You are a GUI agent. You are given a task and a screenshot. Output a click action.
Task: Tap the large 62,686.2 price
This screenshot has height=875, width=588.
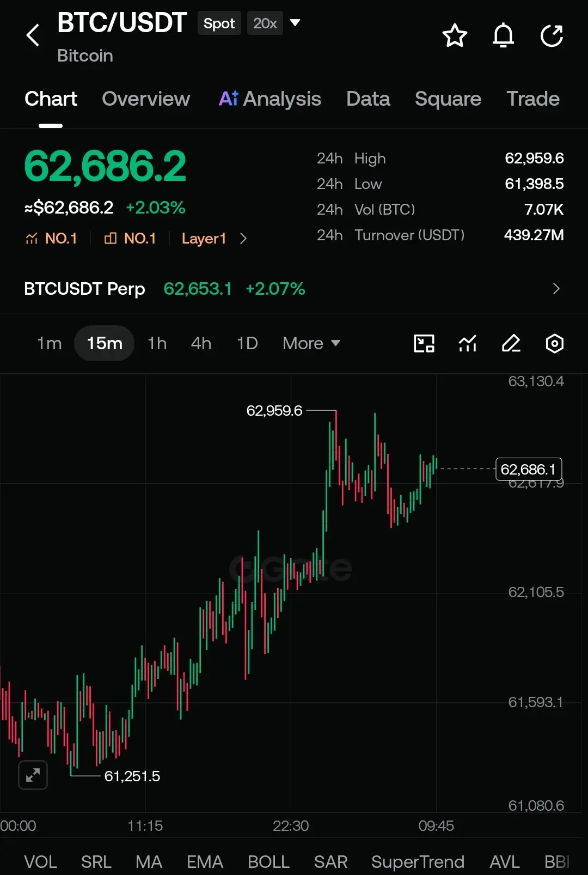pos(105,166)
